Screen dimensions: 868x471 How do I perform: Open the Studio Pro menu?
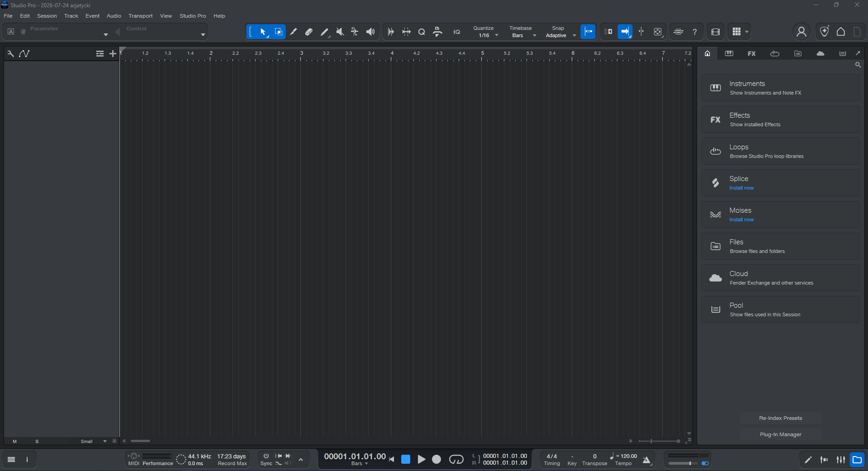[193, 16]
